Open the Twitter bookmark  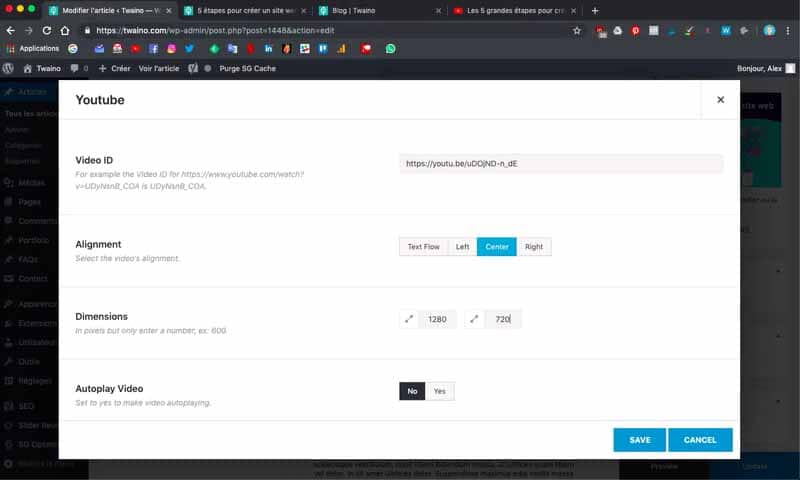[x=189, y=49]
